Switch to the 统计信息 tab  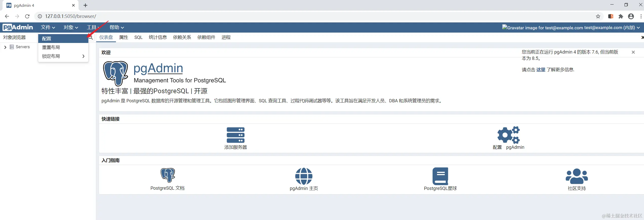click(158, 37)
